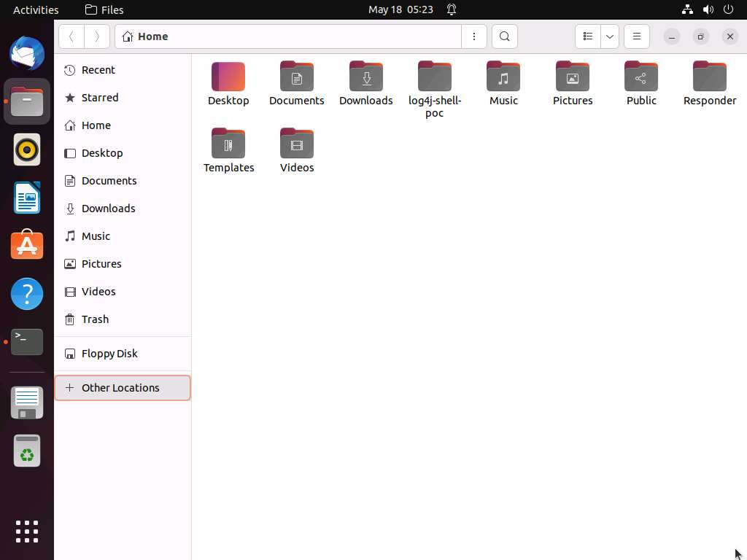Open system volume status menu
The height and width of the screenshot is (560, 747).
[708, 9]
